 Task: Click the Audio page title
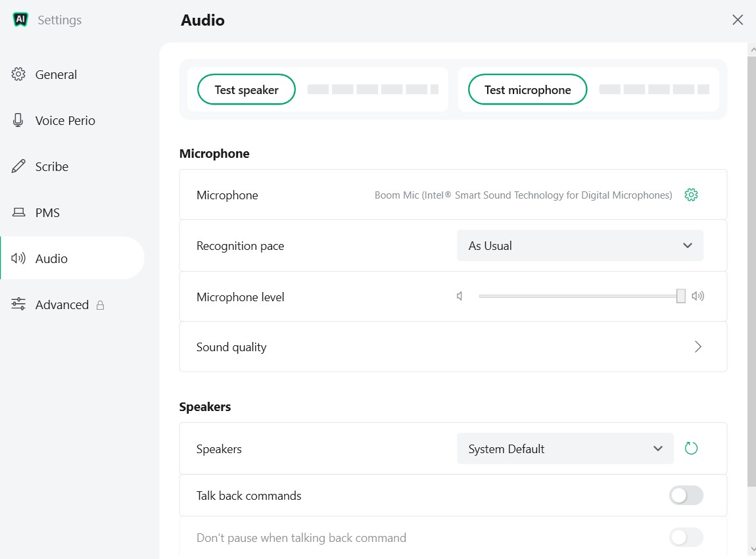[202, 20]
